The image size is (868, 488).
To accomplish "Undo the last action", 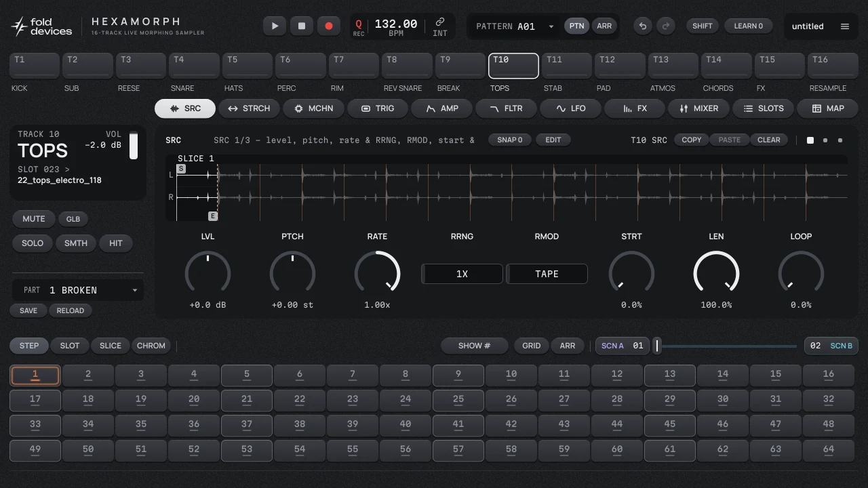I will (643, 26).
